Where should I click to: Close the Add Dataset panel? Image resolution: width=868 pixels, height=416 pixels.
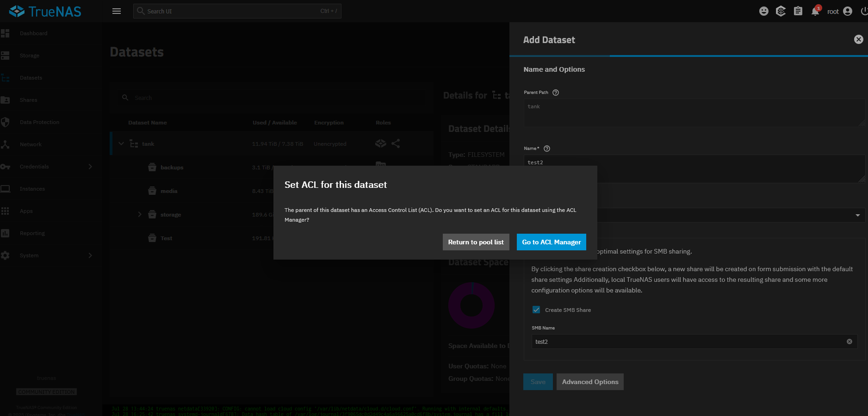pyautogui.click(x=858, y=40)
